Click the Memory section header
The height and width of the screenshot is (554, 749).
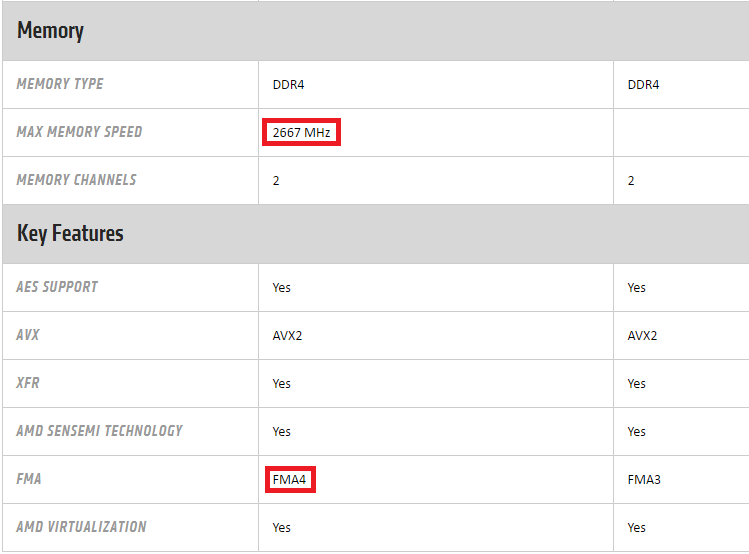(x=51, y=31)
